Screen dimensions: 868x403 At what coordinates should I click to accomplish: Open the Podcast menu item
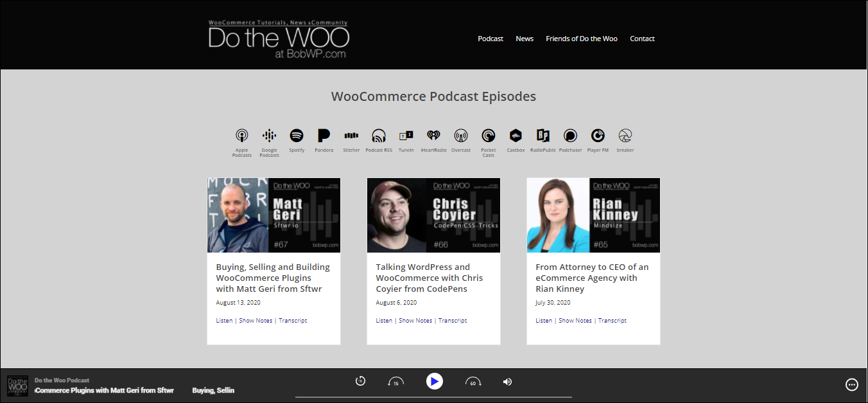coord(490,39)
